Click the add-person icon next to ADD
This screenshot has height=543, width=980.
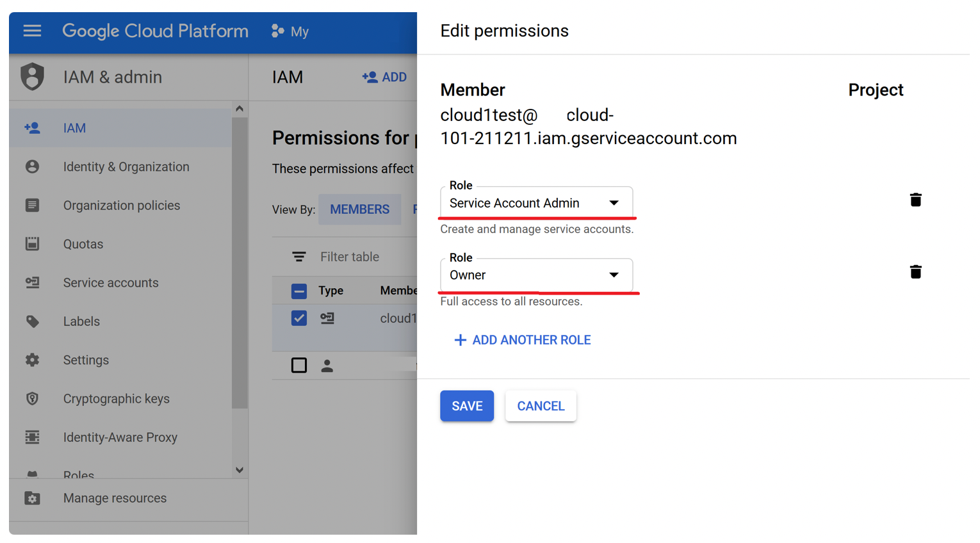coord(370,77)
